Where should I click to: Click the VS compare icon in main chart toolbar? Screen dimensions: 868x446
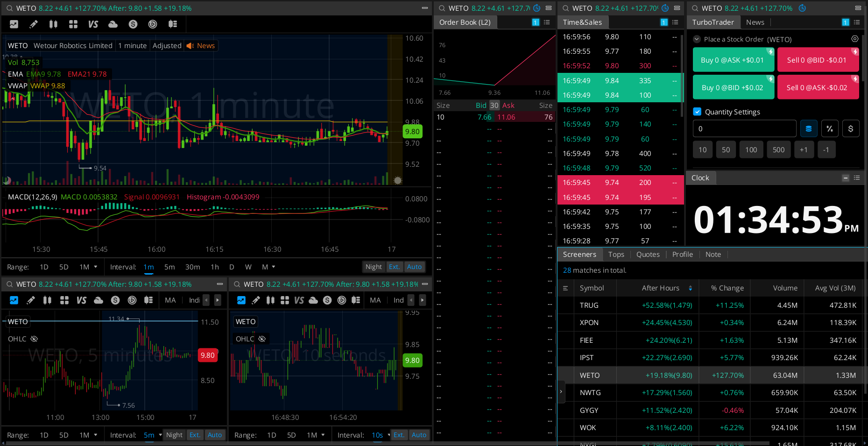[x=93, y=24]
